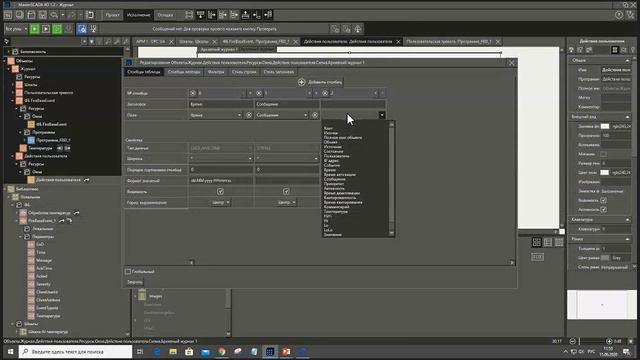Click the Gray border color swatch
This screenshot has height=360, width=640.
point(604,258)
